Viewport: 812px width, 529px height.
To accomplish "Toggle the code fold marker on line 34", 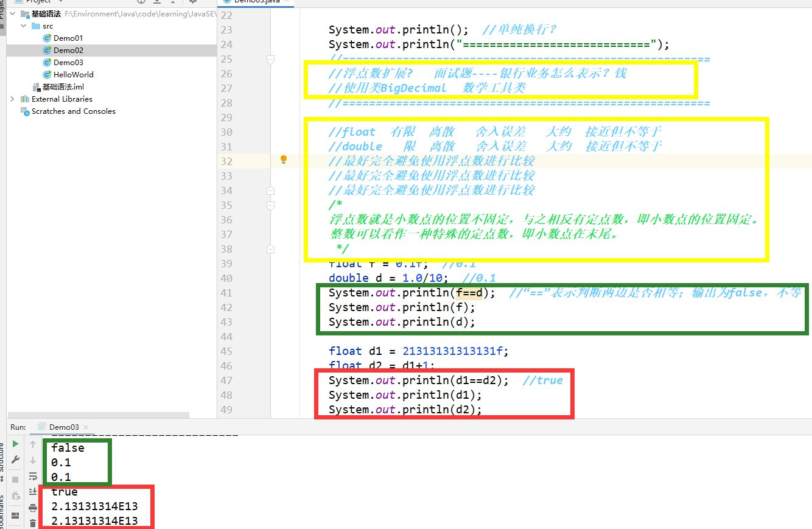I will tap(271, 191).
